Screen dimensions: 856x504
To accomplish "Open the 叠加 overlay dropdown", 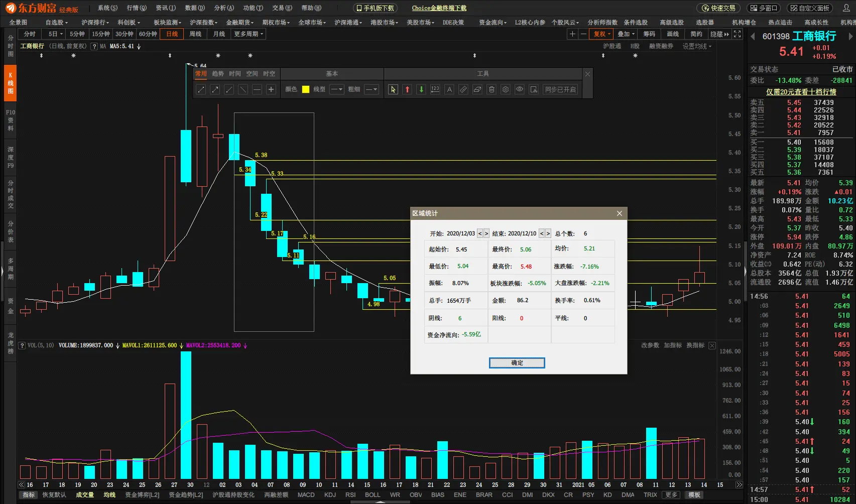I will pos(626,34).
